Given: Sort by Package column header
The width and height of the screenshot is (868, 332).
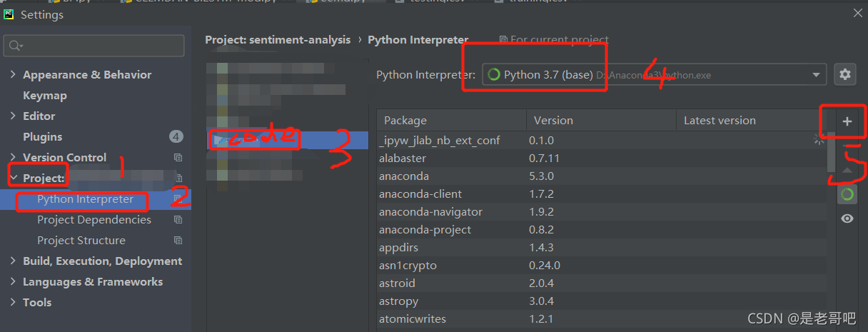Looking at the screenshot, I should pyautogui.click(x=451, y=121).
